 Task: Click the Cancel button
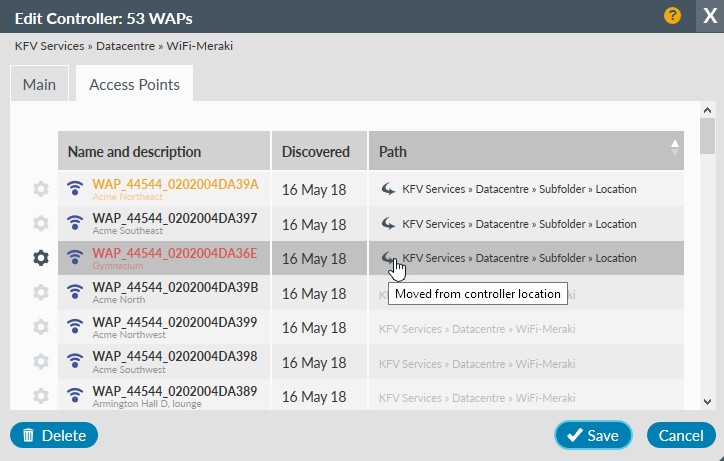click(680, 435)
